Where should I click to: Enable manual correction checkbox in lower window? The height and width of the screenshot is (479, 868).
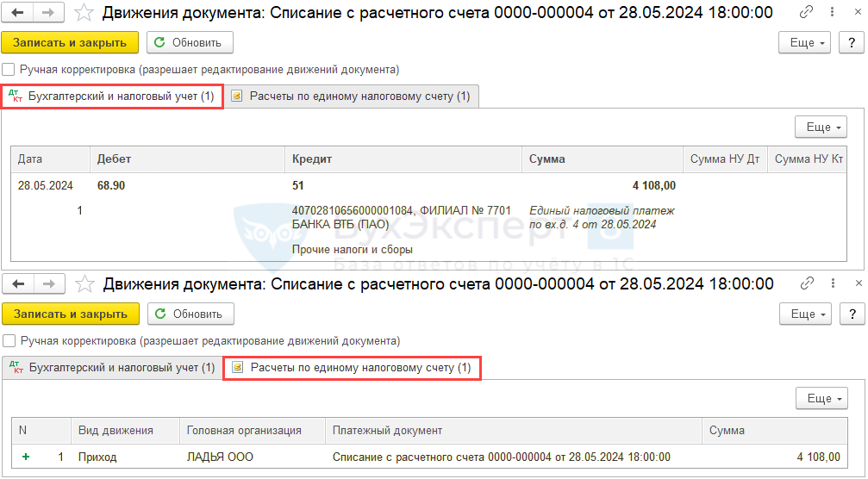coord(9,340)
